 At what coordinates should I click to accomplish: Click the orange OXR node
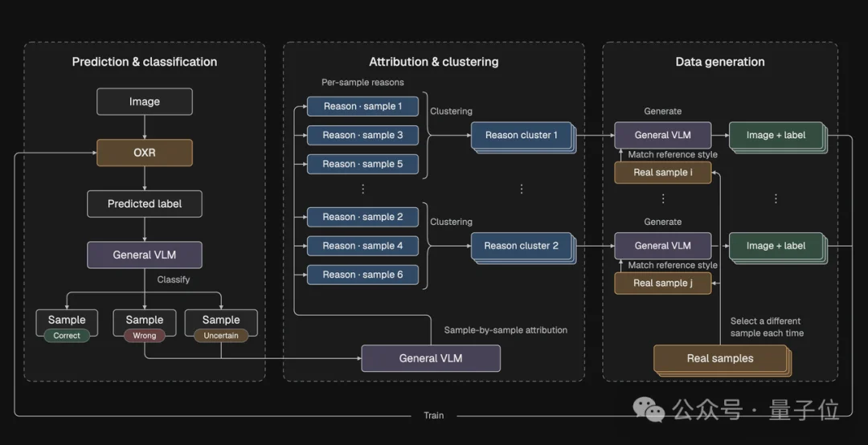coord(145,153)
